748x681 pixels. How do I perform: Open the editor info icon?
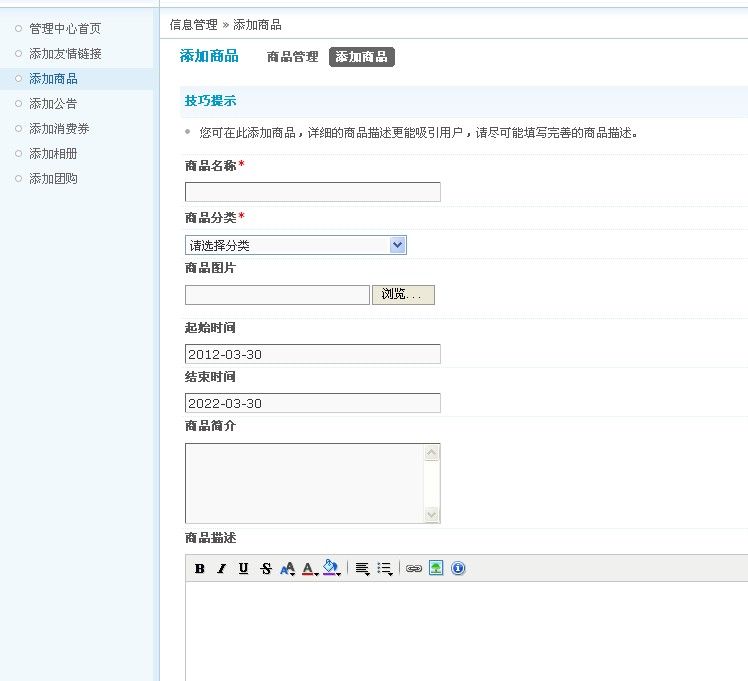click(458, 568)
